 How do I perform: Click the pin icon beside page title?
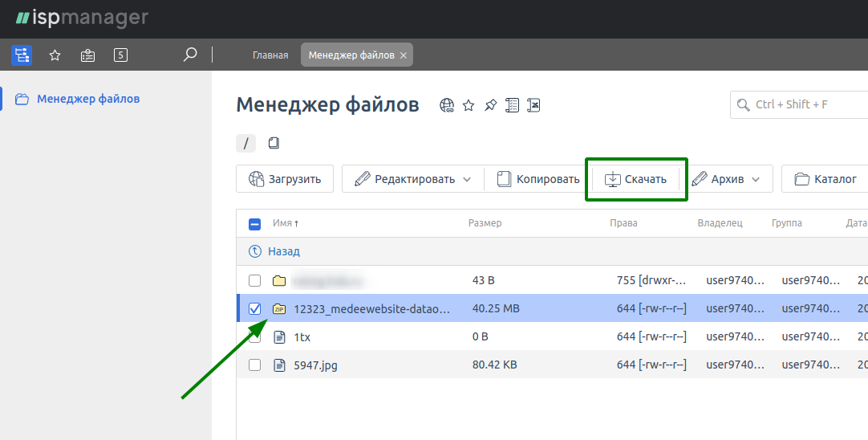click(490, 105)
